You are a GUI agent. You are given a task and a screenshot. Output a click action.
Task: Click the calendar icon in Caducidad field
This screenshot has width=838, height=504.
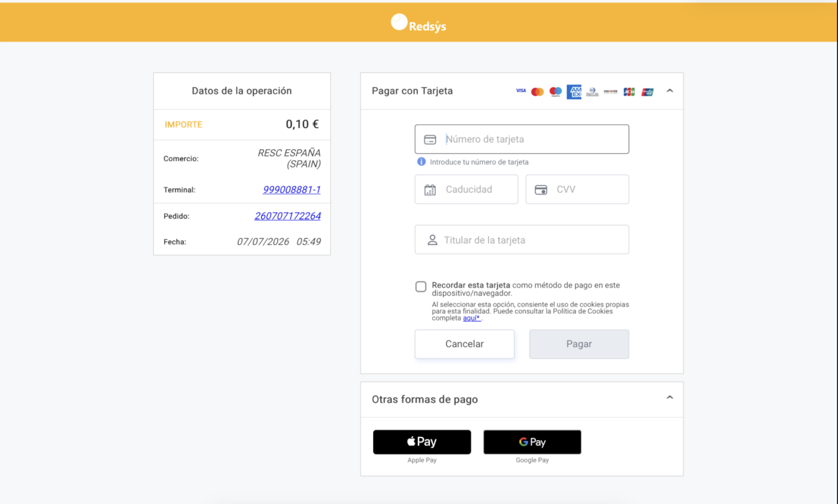click(430, 190)
